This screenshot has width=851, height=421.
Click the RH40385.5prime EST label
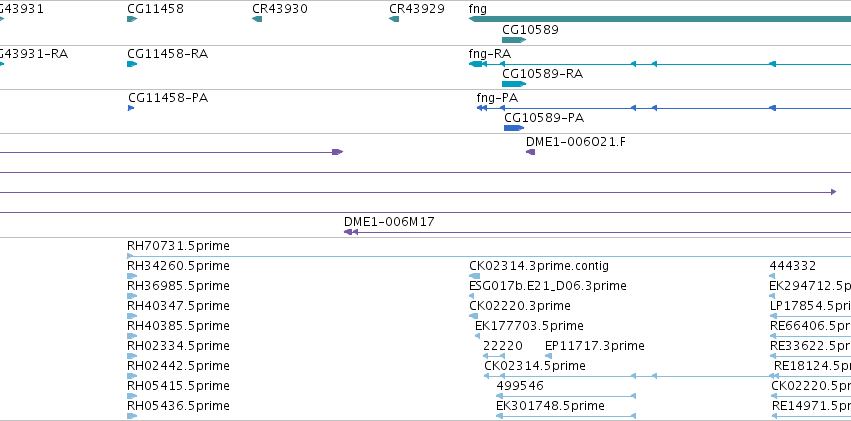click(178, 326)
